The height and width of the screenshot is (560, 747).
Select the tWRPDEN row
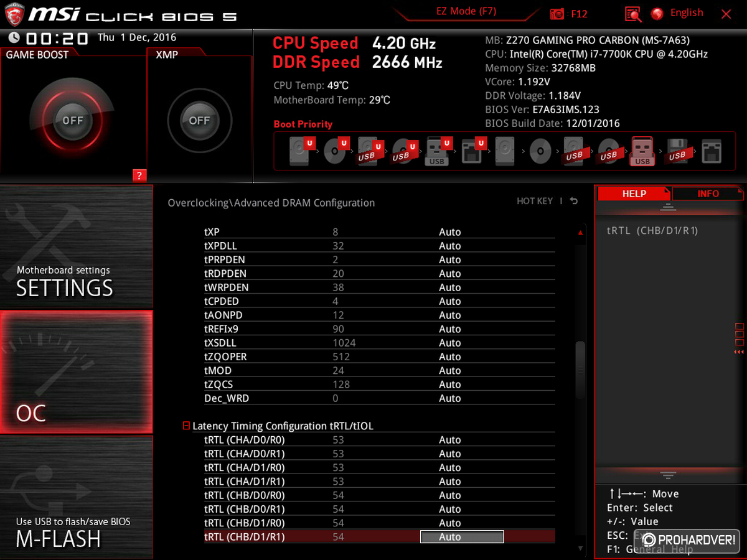379,287
